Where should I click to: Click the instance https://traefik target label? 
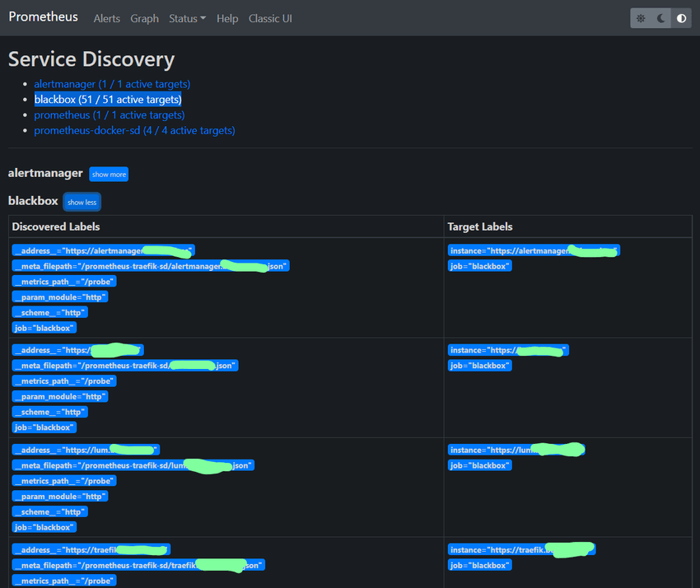click(x=522, y=550)
